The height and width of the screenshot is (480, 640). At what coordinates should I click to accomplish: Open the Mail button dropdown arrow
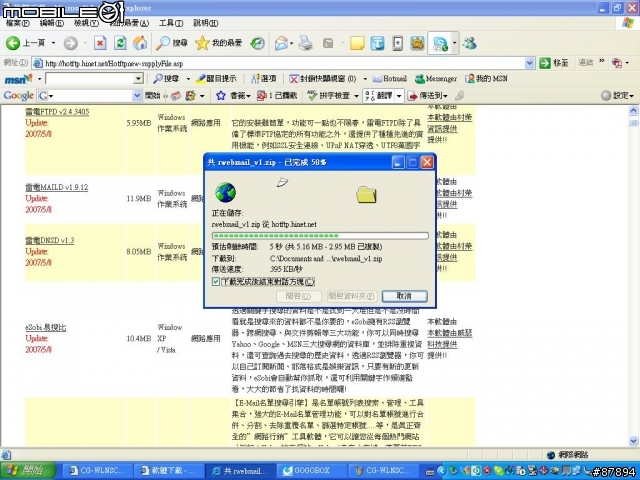tap(291, 43)
